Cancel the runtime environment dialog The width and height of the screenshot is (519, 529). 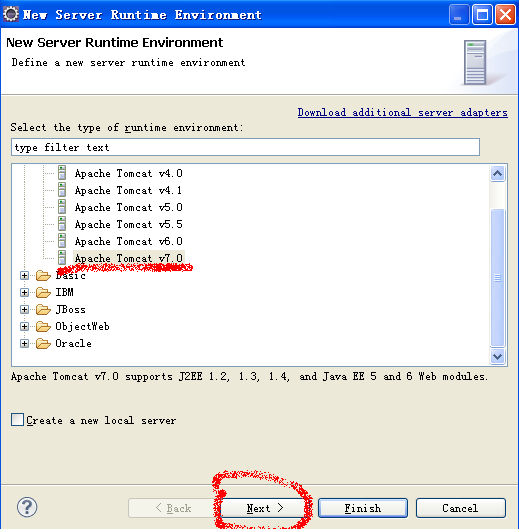[461, 508]
